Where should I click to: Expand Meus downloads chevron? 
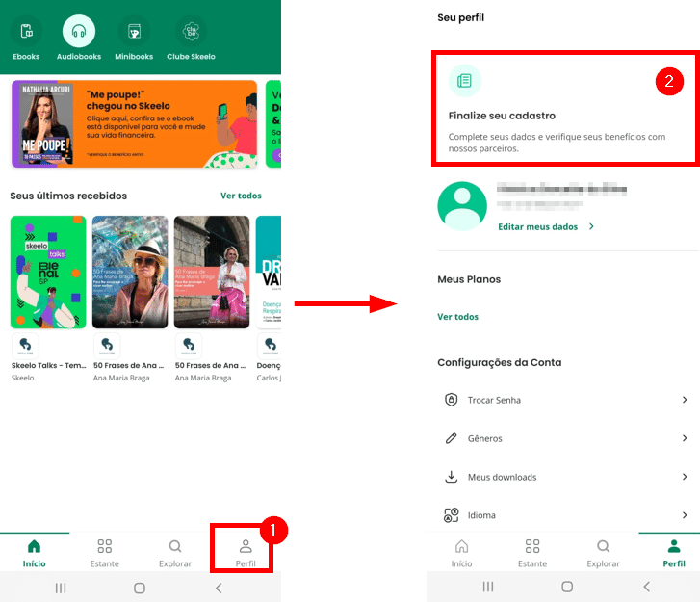(x=685, y=477)
